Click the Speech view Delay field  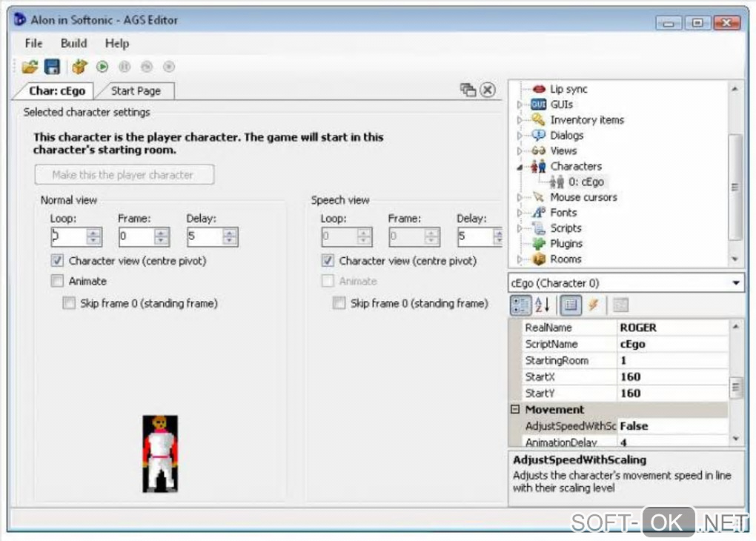[x=475, y=236]
